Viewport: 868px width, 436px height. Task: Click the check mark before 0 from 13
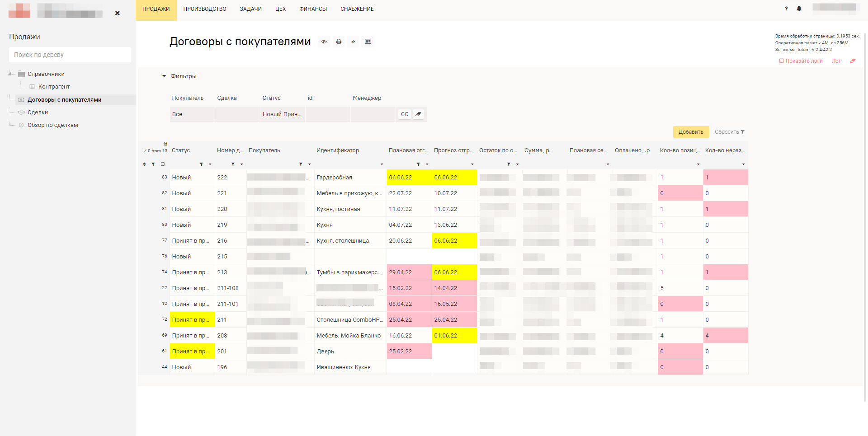coord(145,151)
